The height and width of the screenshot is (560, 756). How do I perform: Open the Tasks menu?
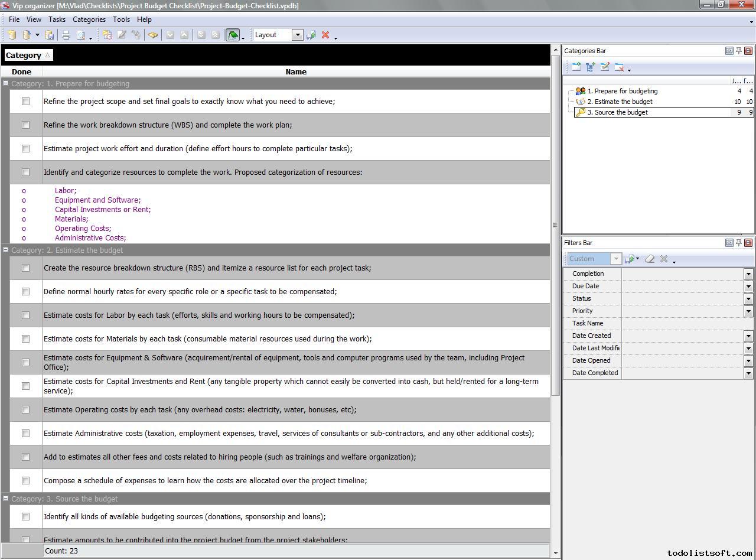click(57, 19)
